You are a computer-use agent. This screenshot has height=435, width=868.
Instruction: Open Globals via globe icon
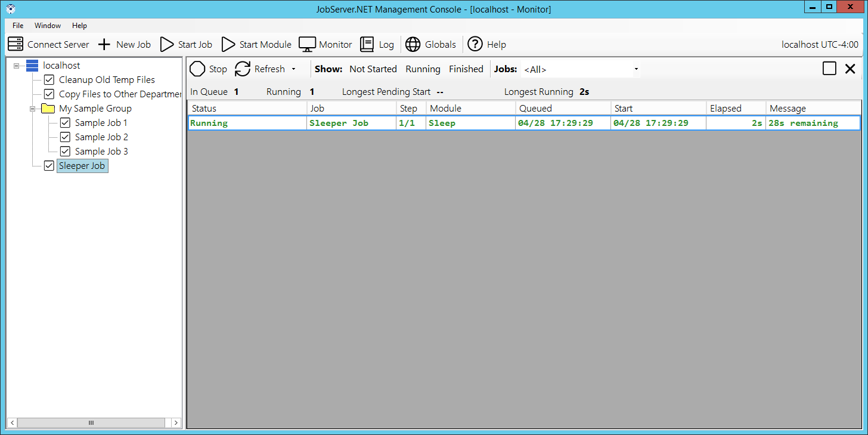click(413, 44)
